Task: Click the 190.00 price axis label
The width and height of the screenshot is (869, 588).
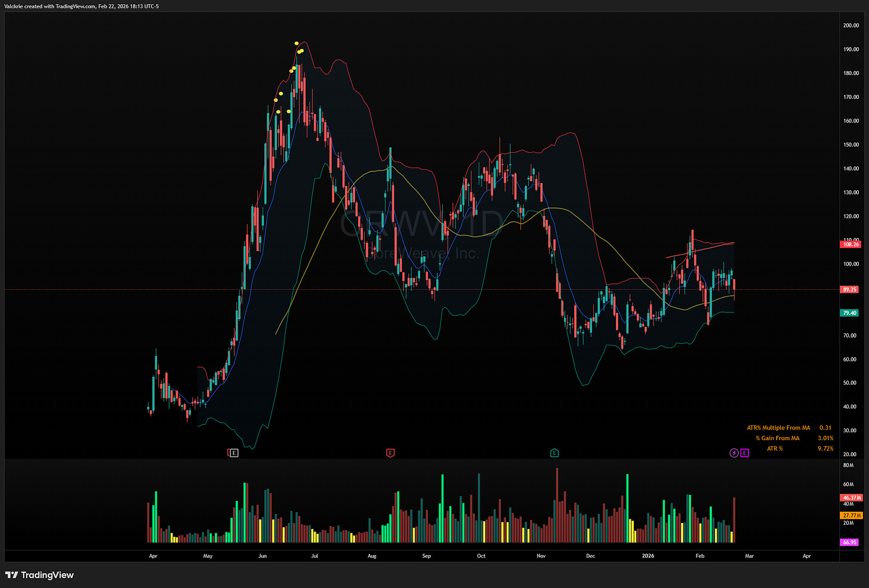Action: pos(851,49)
